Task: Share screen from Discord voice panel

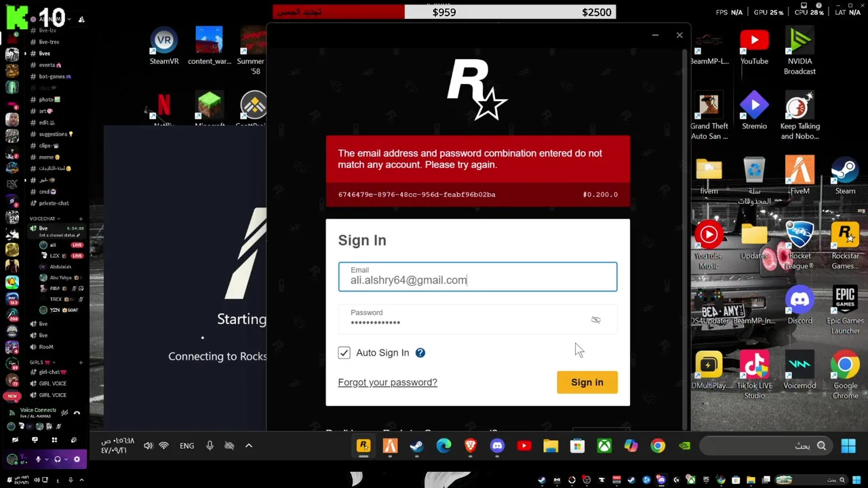Action: tap(35, 440)
